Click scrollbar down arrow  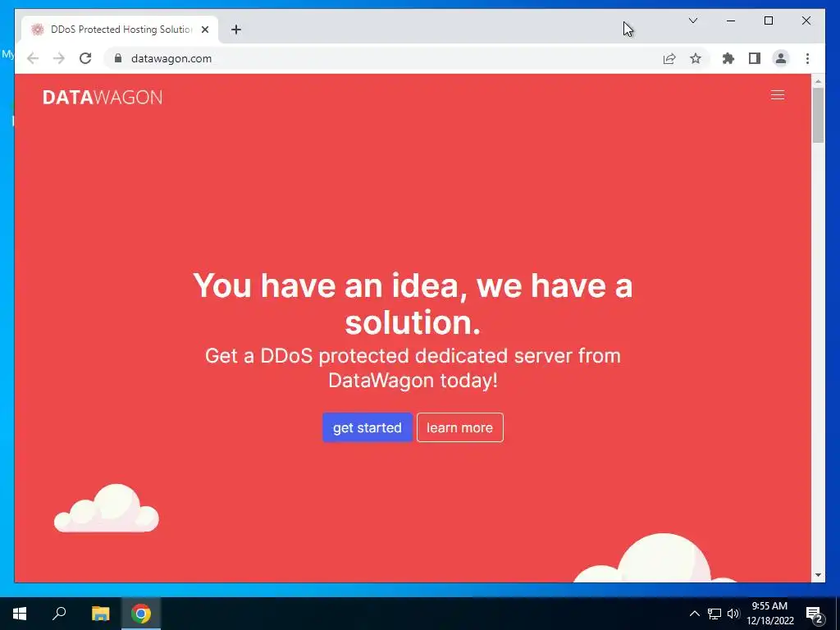818,575
